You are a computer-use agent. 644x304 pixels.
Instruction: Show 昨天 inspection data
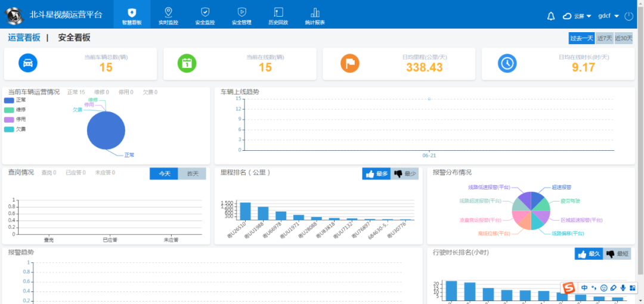[192, 173]
